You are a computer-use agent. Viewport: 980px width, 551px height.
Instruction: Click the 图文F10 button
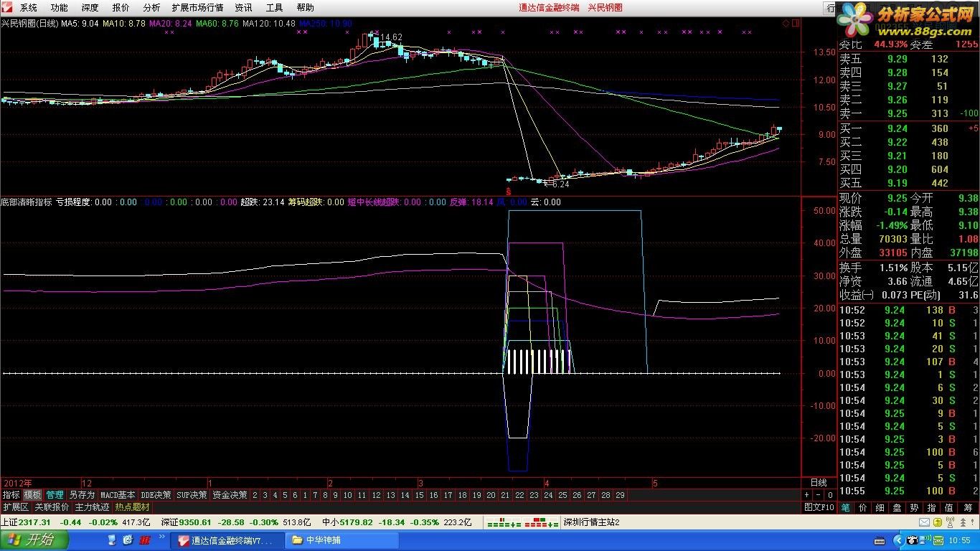pos(819,507)
